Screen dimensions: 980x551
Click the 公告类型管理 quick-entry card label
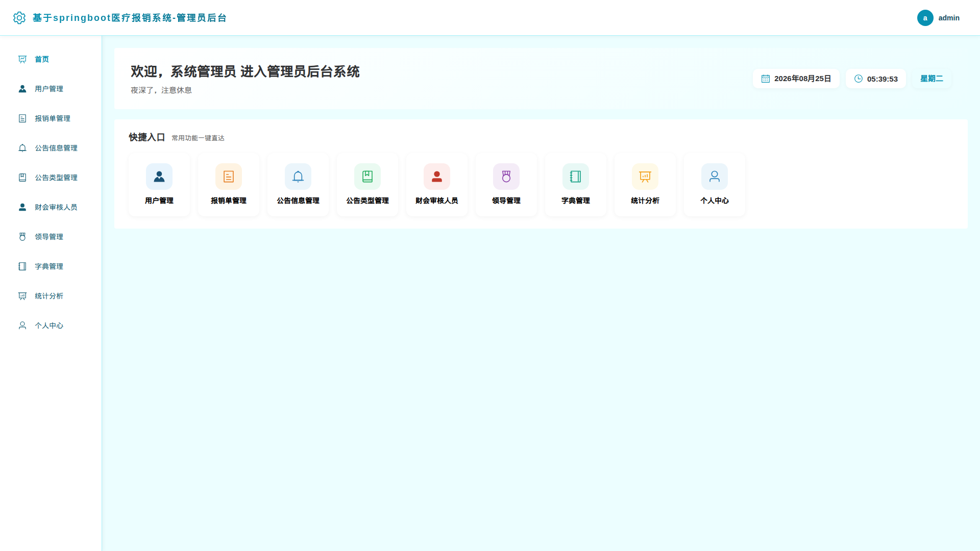click(367, 201)
